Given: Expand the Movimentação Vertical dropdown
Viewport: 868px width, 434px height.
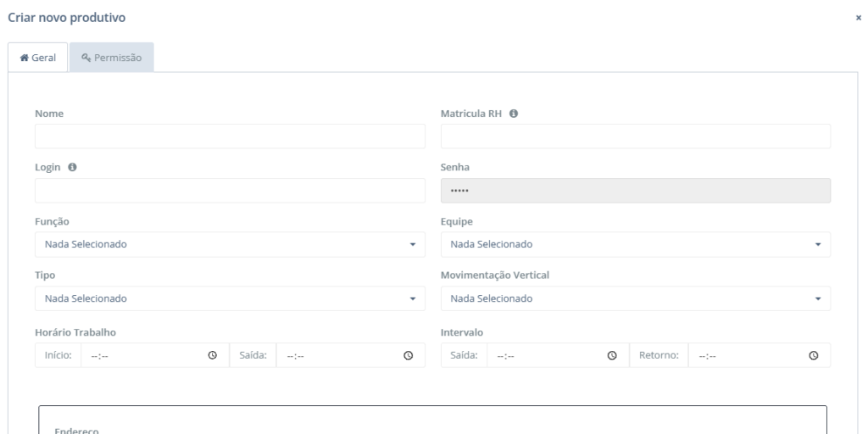Looking at the screenshot, I should tap(636, 299).
